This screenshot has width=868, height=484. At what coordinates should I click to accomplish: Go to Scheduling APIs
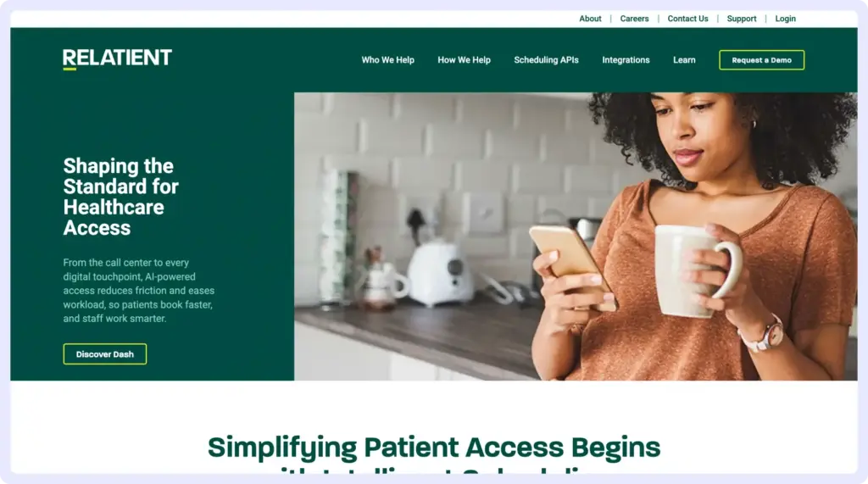(x=546, y=60)
